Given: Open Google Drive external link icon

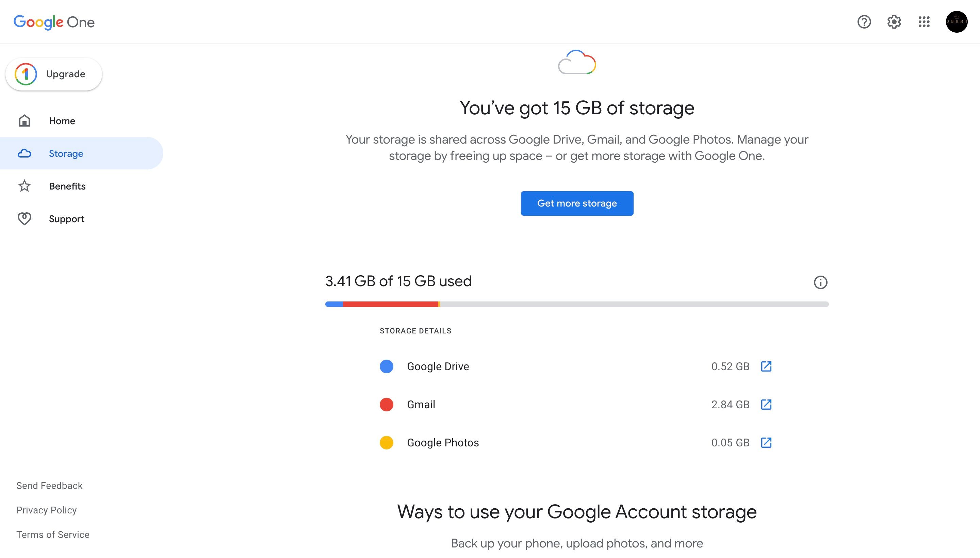Looking at the screenshot, I should (766, 366).
